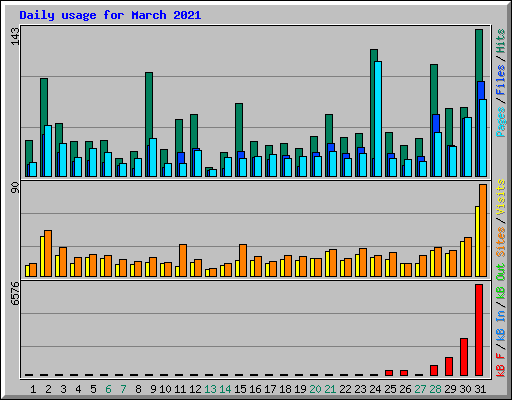Click day 26 on the x-axis

[405, 389]
